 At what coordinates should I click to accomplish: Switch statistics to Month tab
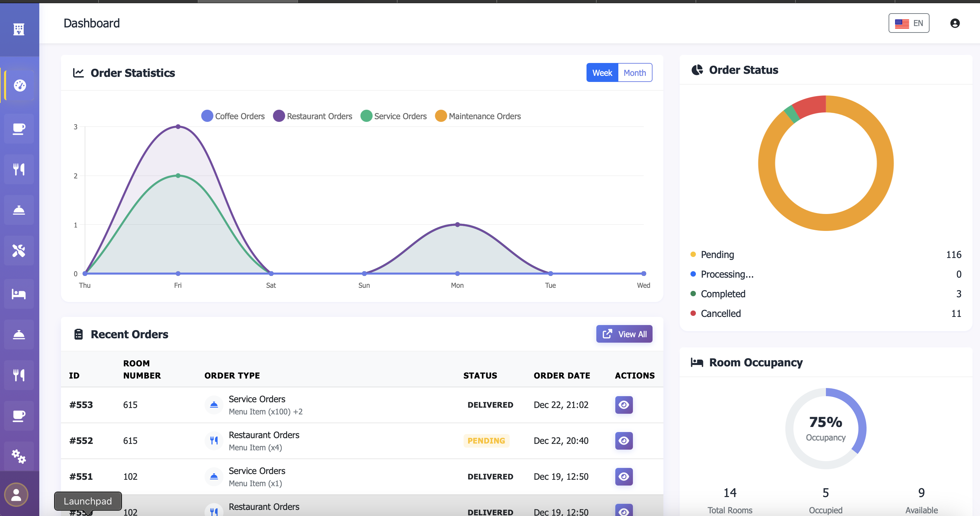[x=635, y=73]
